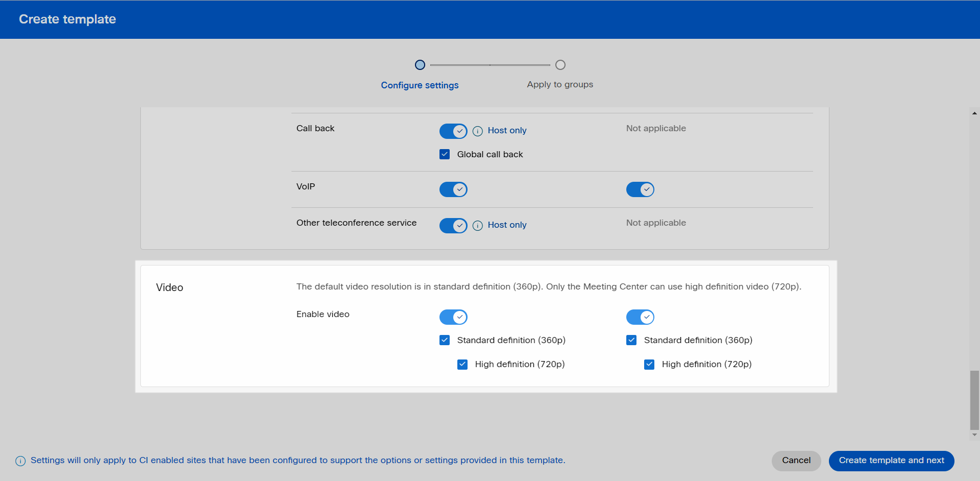This screenshot has width=980, height=481.
Task: Click Not applicable text in Call back row
Action: 656,129
